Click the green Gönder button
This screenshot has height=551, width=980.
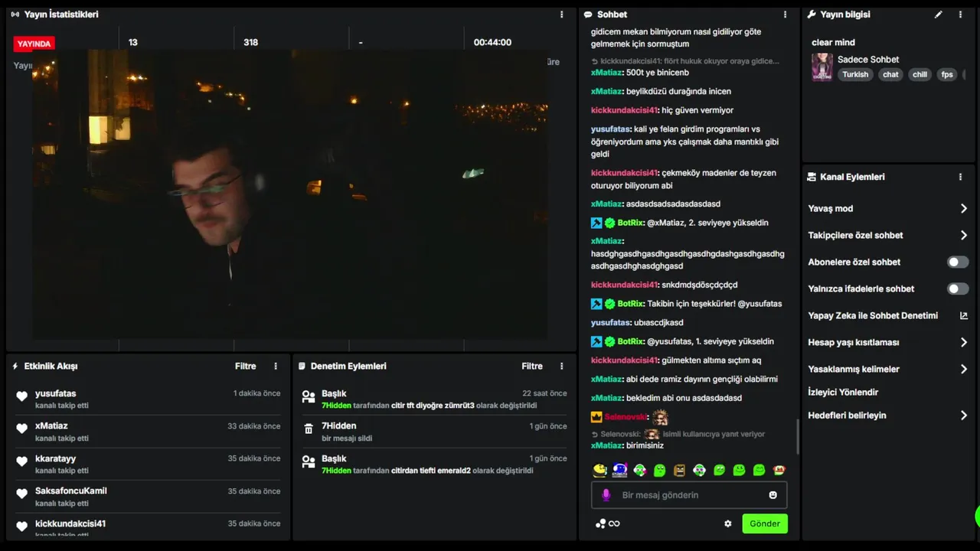click(765, 523)
